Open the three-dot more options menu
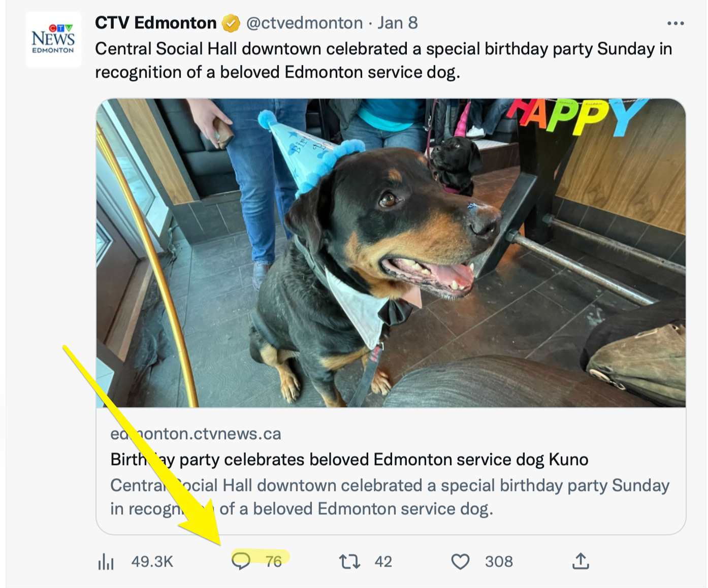708x588 pixels. 675,23
